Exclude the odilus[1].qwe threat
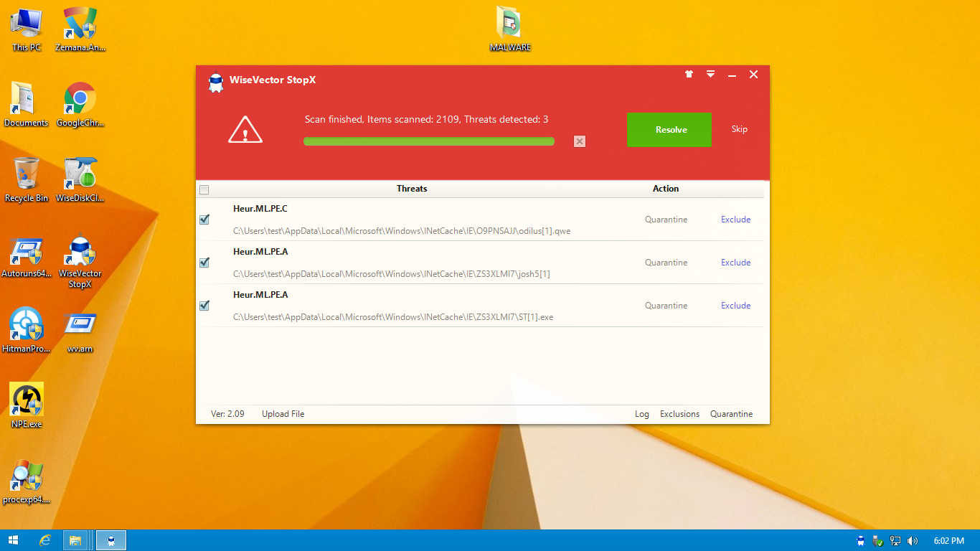This screenshot has height=551, width=980. coord(736,220)
